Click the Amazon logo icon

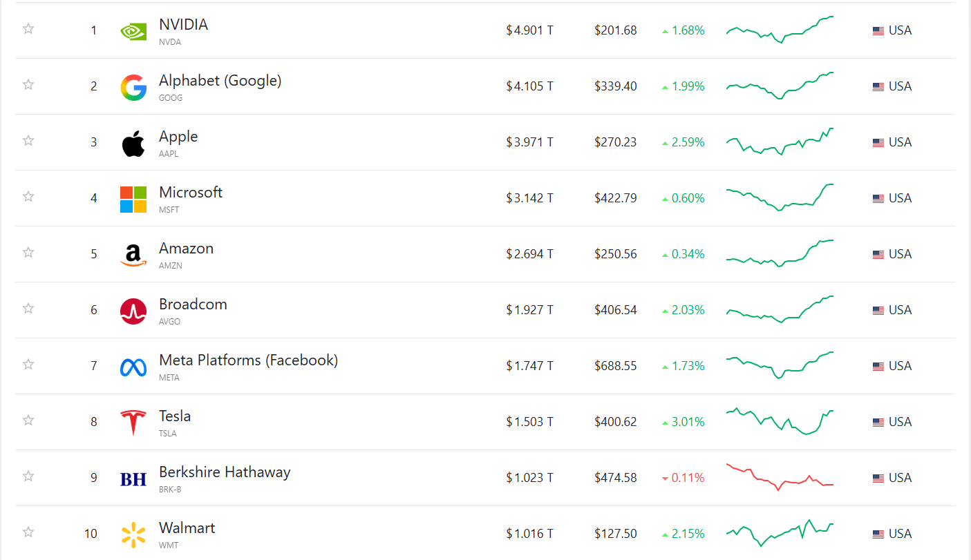click(133, 255)
